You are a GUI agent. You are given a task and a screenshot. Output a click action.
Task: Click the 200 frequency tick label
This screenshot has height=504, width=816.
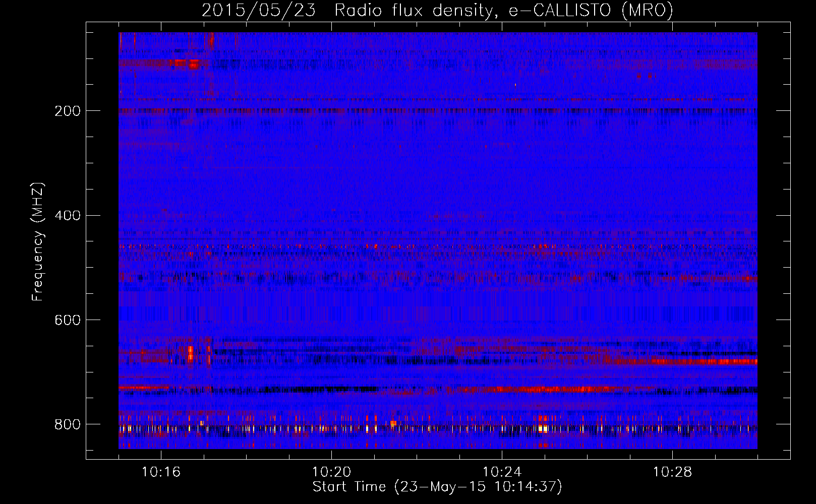point(68,111)
